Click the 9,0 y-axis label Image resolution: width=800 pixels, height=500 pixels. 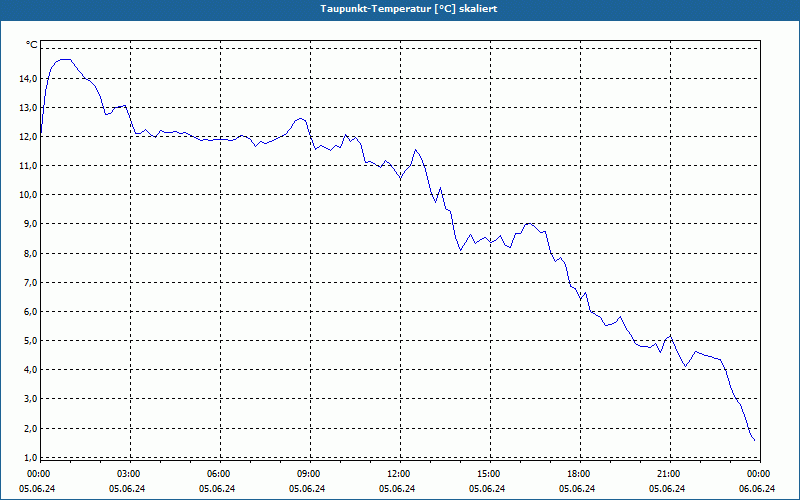tap(30, 224)
